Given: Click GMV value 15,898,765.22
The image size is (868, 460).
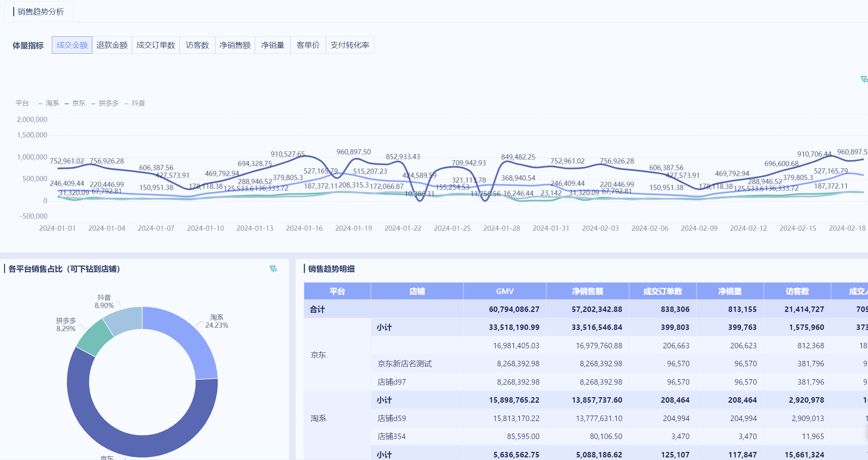Looking at the screenshot, I should tap(514, 400).
